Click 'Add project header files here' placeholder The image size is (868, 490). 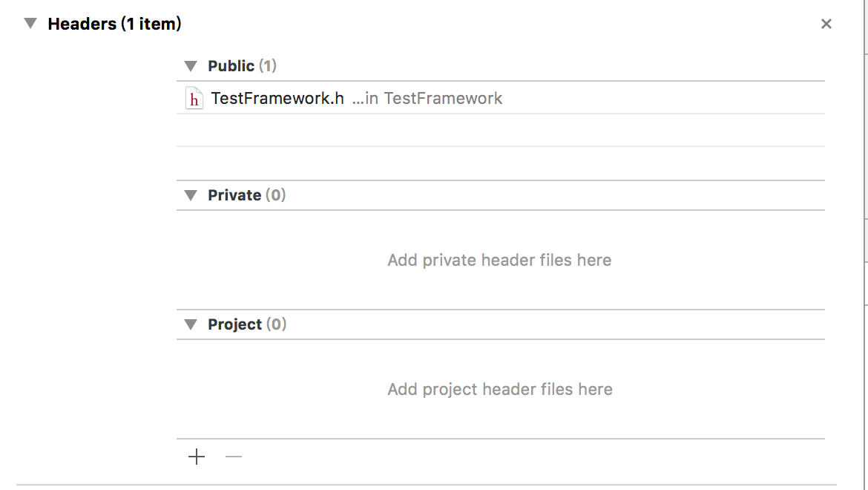tap(500, 389)
